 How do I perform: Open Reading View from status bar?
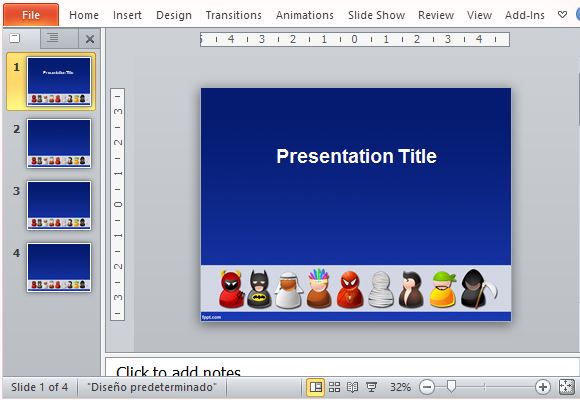pyautogui.click(x=353, y=387)
